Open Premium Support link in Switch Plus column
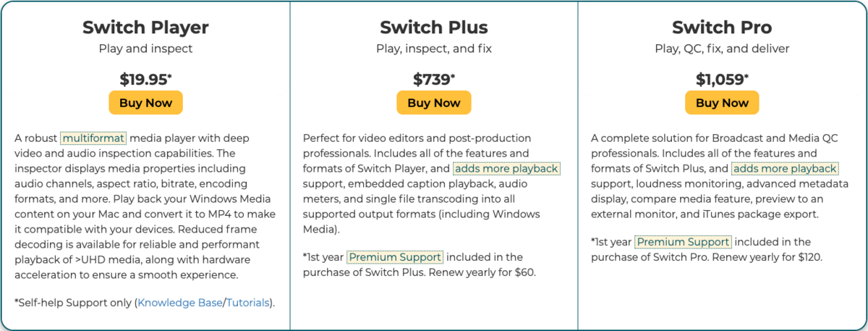The image size is (868, 331). 395,257
